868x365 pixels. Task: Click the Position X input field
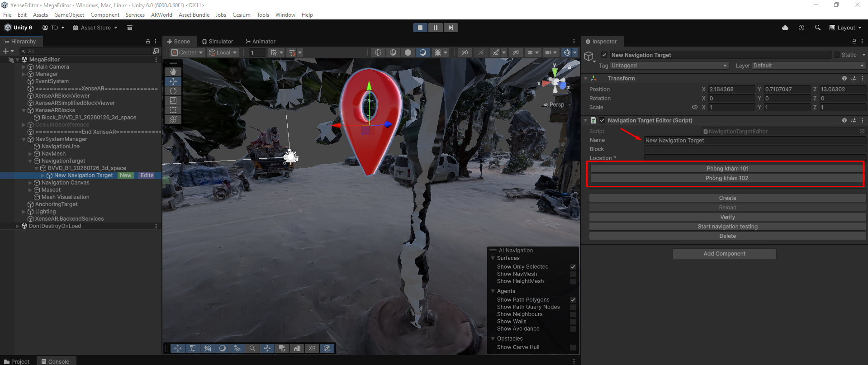730,90
